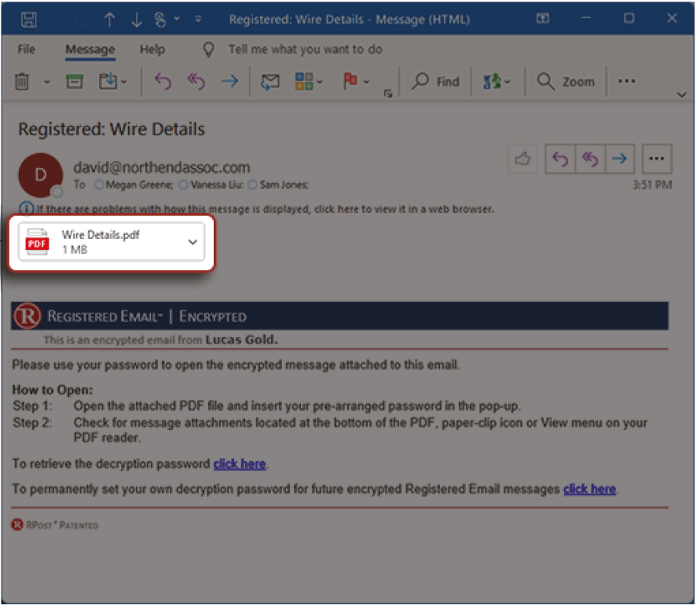
Task: Open Find using the magnifier icon
Action: tap(434, 81)
